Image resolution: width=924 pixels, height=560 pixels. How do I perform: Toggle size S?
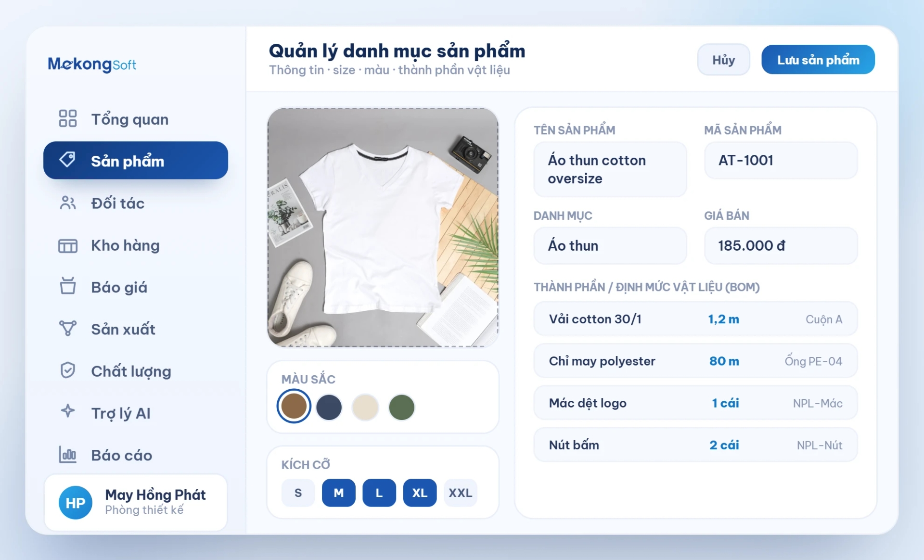point(298,493)
